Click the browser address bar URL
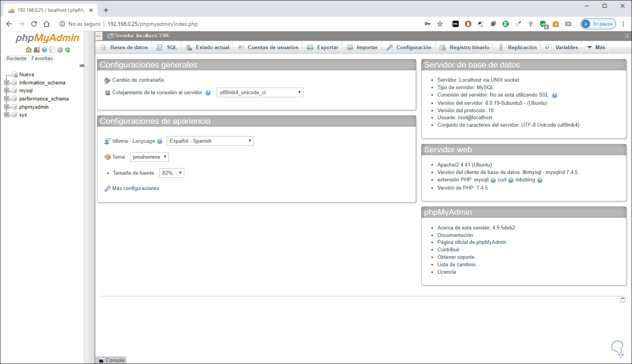 [x=153, y=24]
